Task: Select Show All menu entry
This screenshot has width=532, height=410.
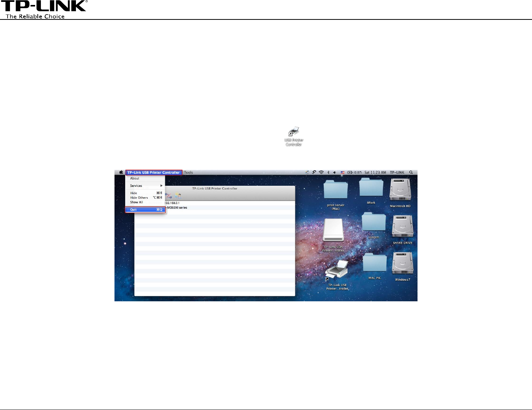Action: pyautogui.click(x=145, y=202)
